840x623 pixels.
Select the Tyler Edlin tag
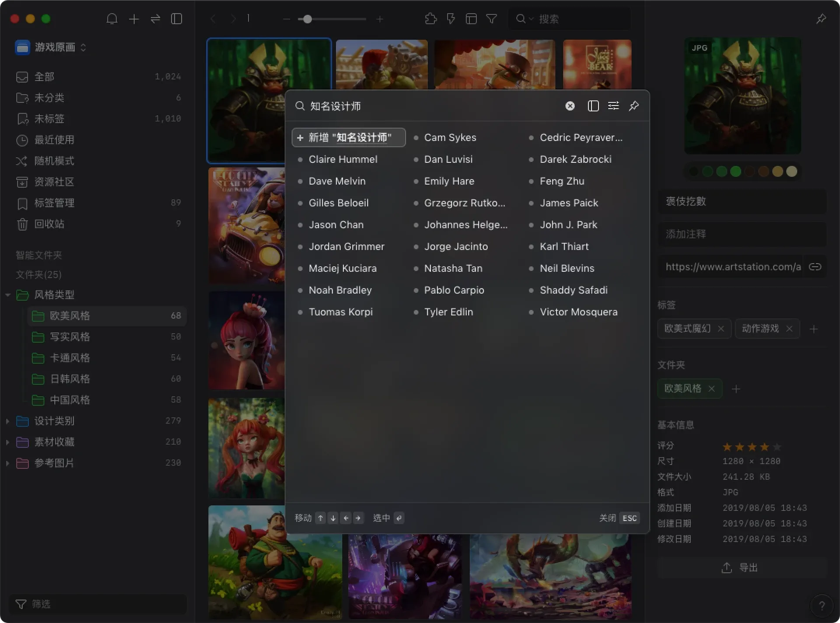point(448,312)
